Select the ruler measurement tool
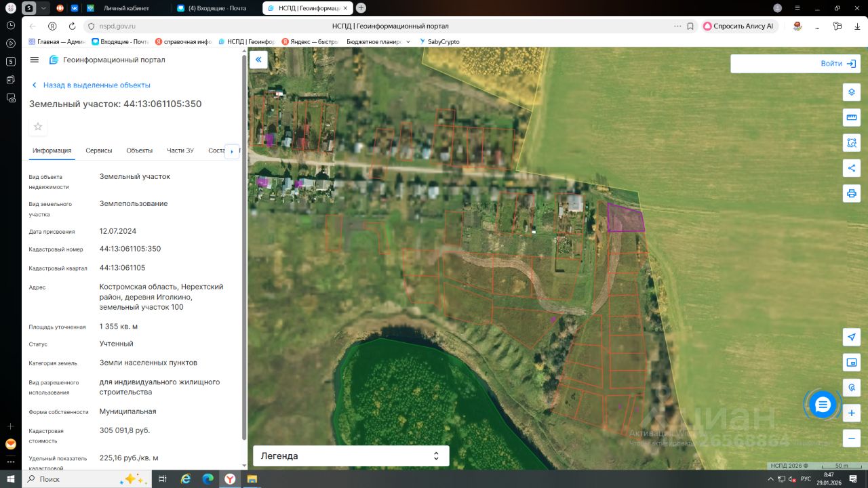 852,117
